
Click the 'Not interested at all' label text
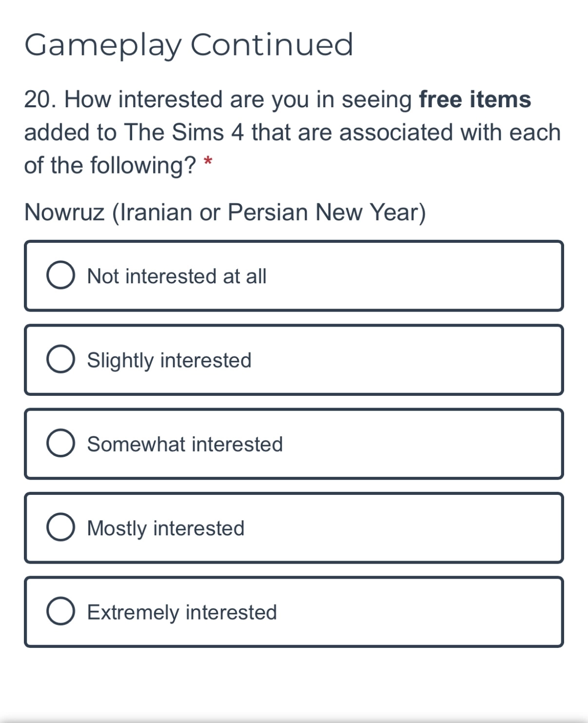tap(176, 276)
